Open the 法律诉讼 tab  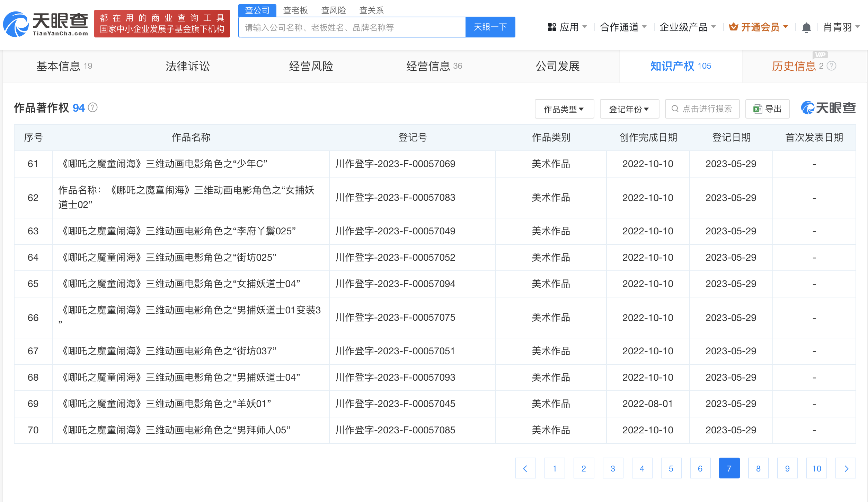point(187,66)
